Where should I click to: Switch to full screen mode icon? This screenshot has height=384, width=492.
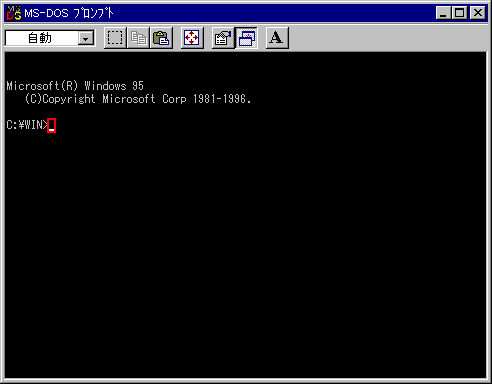[x=192, y=38]
